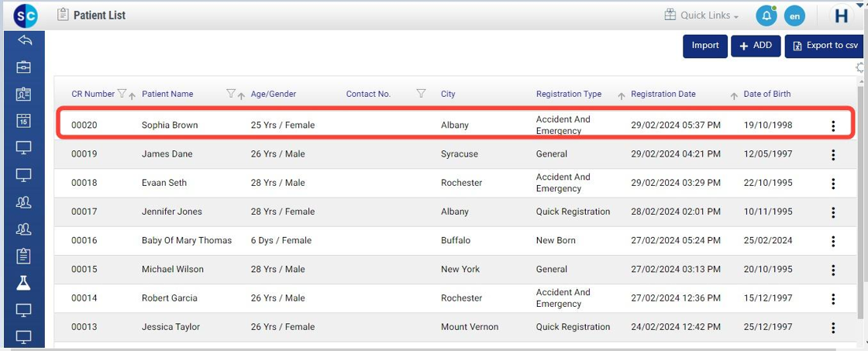Click the 'New Born' registration type cell
868x351 pixels.
[556, 240]
